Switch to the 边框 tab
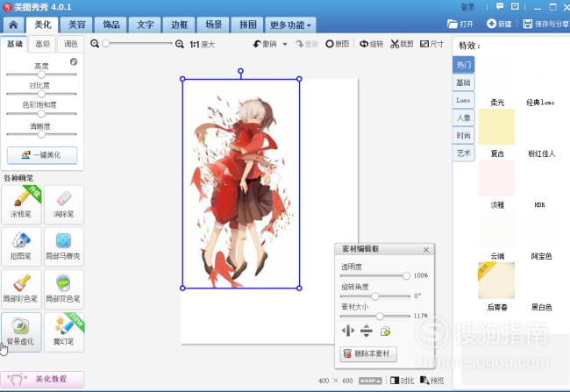This screenshot has height=392, width=570. pyautogui.click(x=179, y=25)
